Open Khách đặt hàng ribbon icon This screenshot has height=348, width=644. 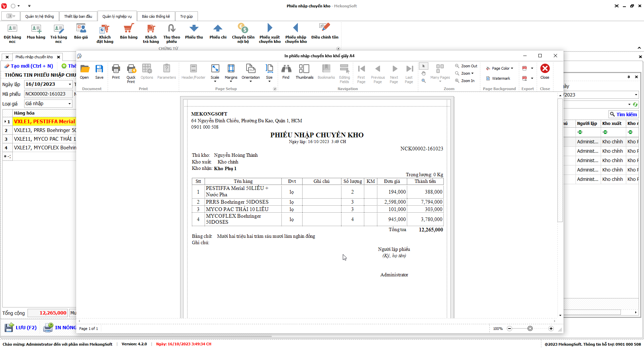pyautogui.click(x=105, y=33)
